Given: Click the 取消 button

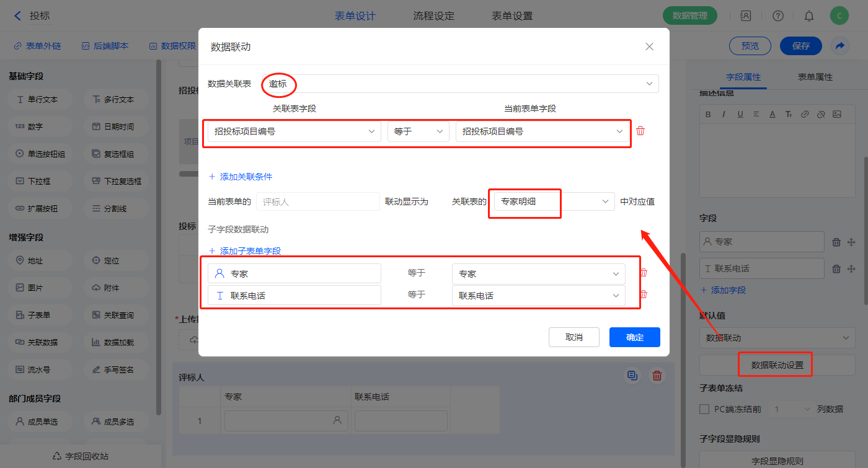Looking at the screenshot, I should click(573, 337).
